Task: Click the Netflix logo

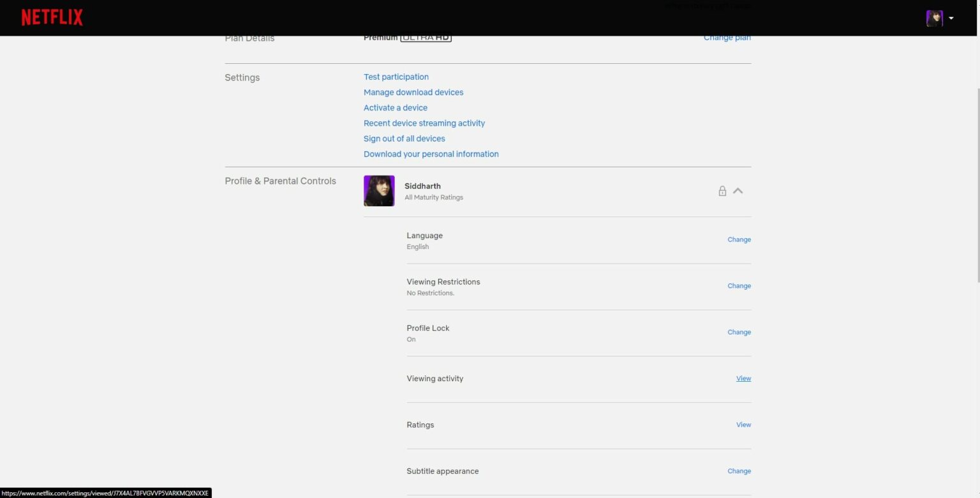Action: 52,18
